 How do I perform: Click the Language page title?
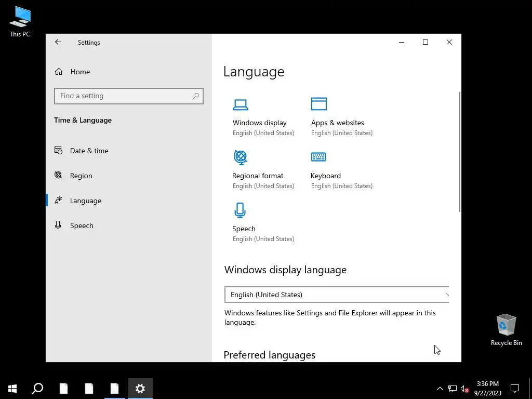click(x=254, y=72)
